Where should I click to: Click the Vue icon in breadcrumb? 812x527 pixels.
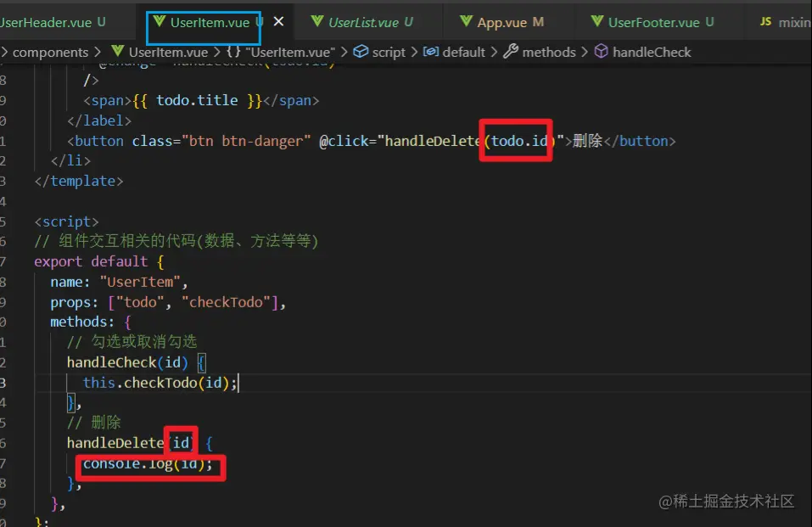[x=118, y=51]
